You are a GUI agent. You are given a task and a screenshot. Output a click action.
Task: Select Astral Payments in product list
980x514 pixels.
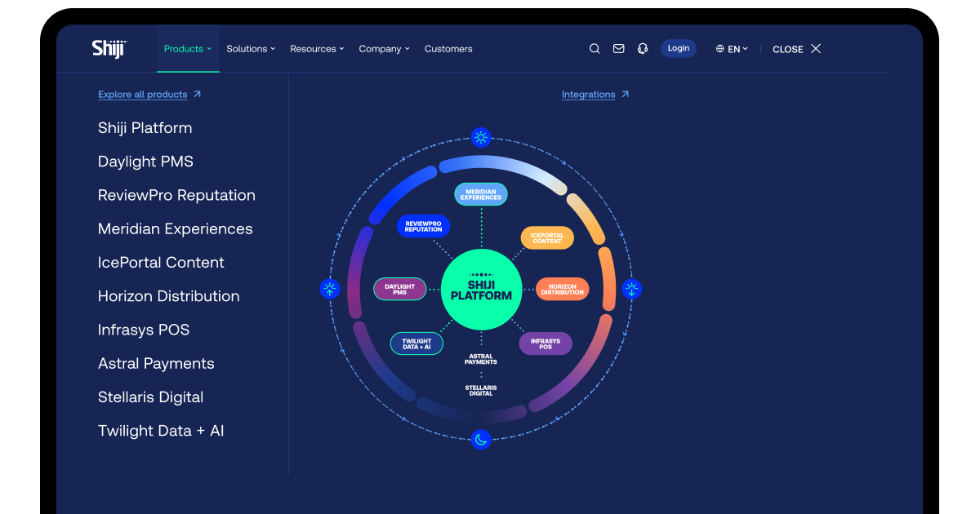point(156,364)
